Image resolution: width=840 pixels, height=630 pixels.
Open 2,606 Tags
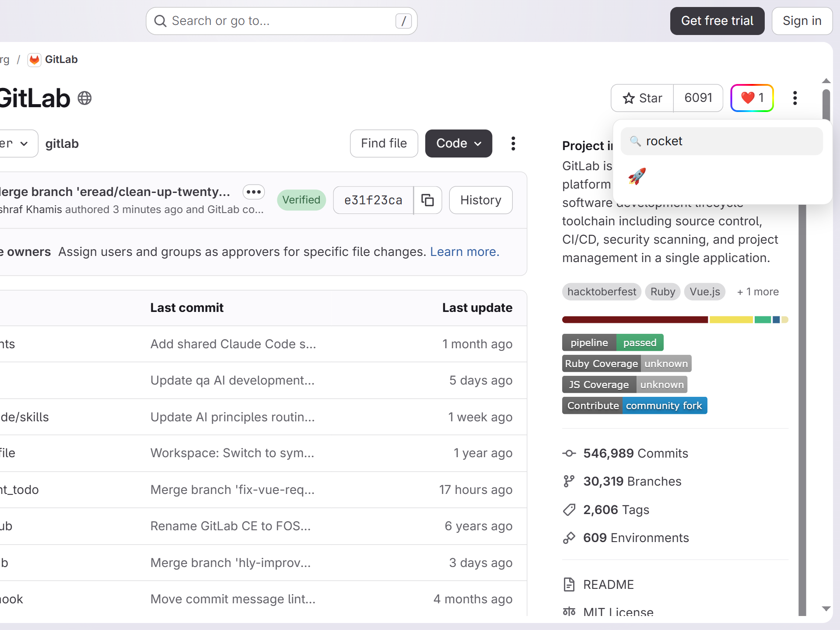616,510
